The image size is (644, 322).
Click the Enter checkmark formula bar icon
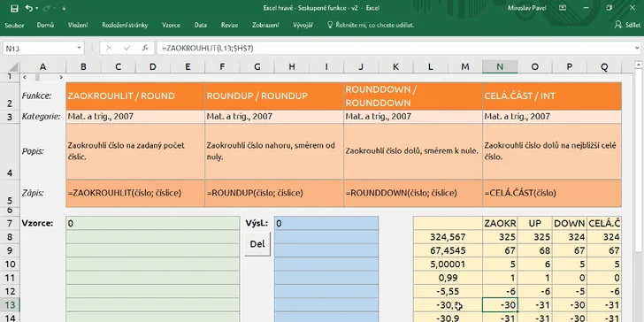[x=126, y=48]
